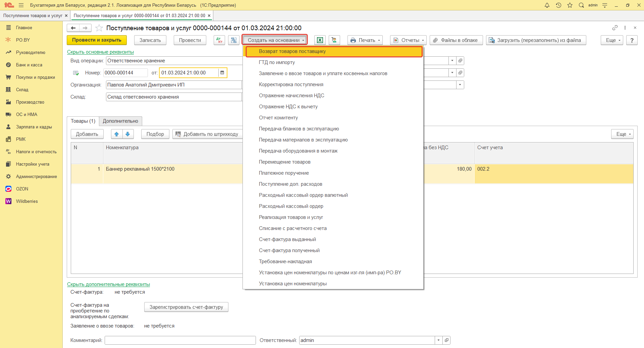The height and width of the screenshot is (348, 644).
Task: Choose Требование-накладная menu entry
Action: [333, 262]
